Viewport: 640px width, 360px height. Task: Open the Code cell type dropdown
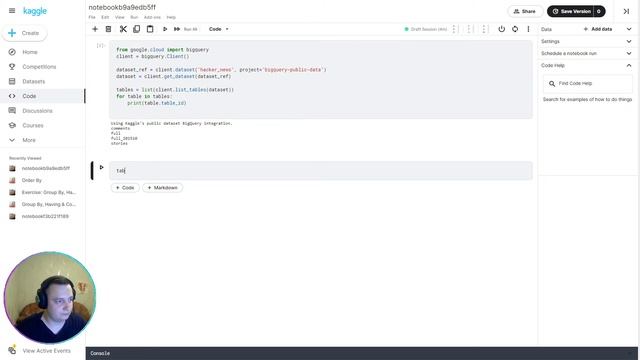(x=218, y=29)
